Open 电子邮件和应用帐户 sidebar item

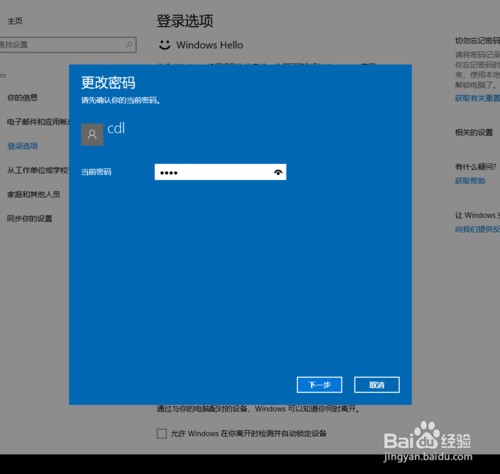38,122
